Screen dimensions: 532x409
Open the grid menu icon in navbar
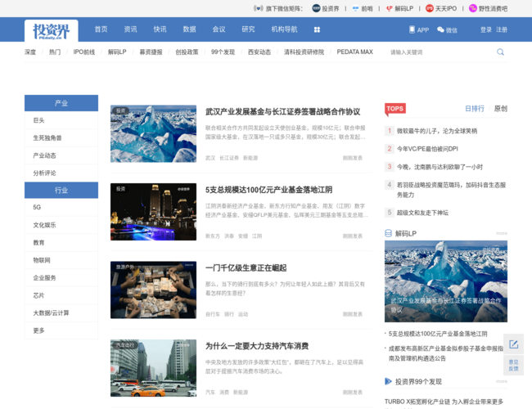[x=317, y=29]
